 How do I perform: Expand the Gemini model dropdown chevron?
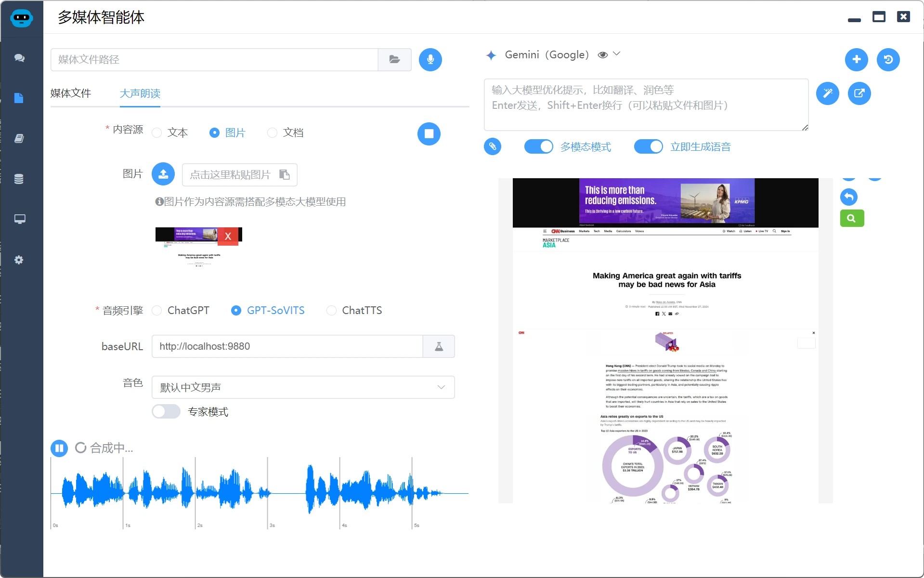pos(616,54)
